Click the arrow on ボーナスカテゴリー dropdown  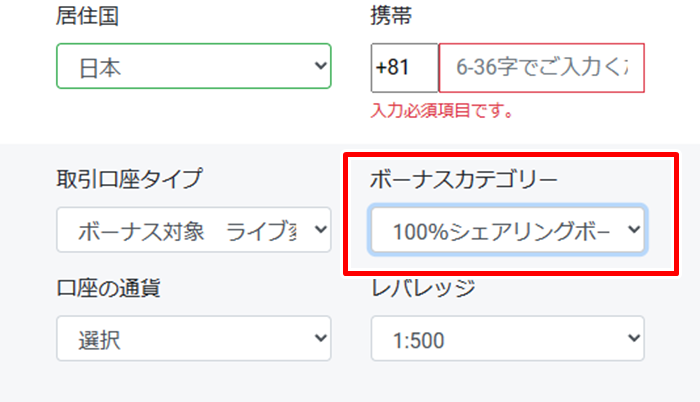(x=633, y=230)
